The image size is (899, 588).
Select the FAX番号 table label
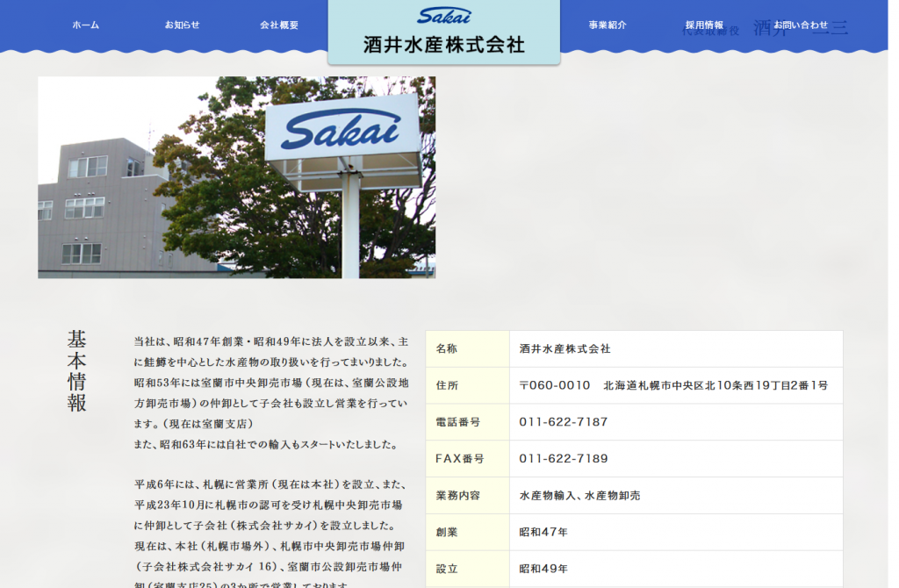460,458
